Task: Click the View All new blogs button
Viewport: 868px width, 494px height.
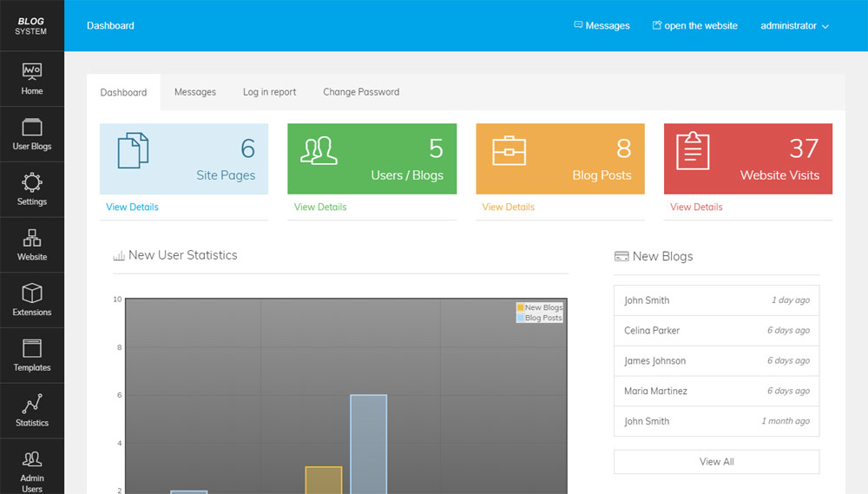Action: point(716,462)
